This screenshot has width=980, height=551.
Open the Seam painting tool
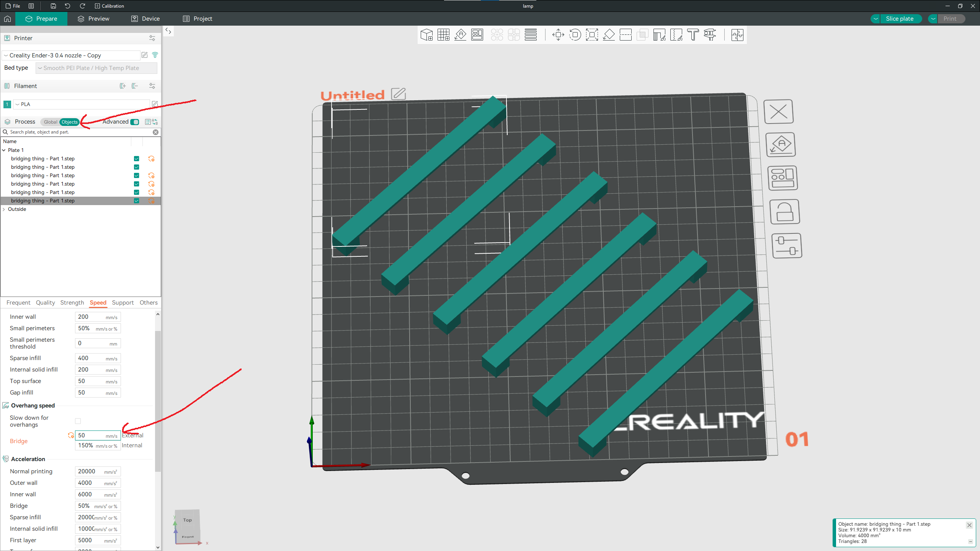676,35
